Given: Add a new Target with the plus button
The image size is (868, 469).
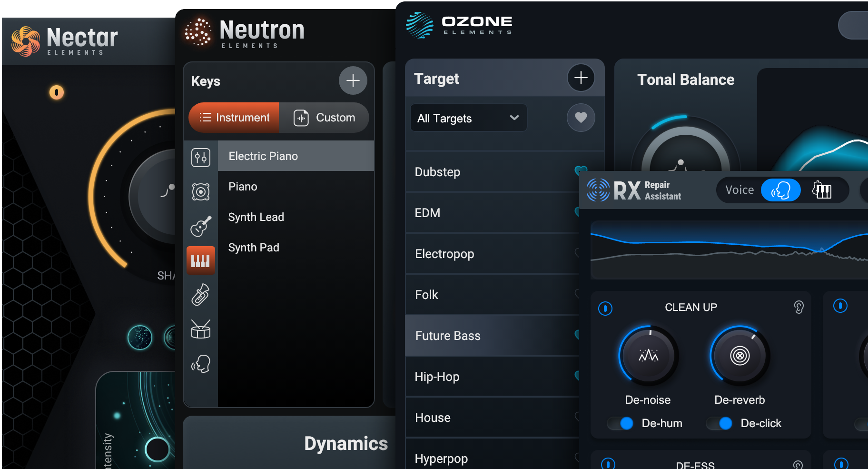Looking at the screenshot, I should pos(581,78).
